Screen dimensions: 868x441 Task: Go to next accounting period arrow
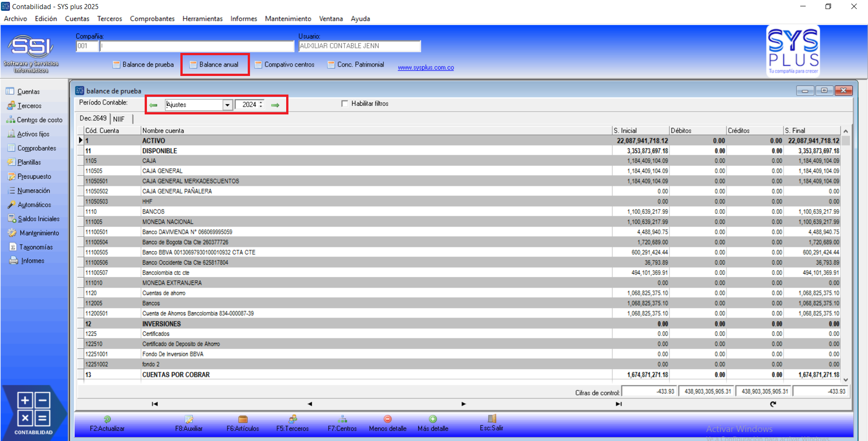(x=275, y=105)
